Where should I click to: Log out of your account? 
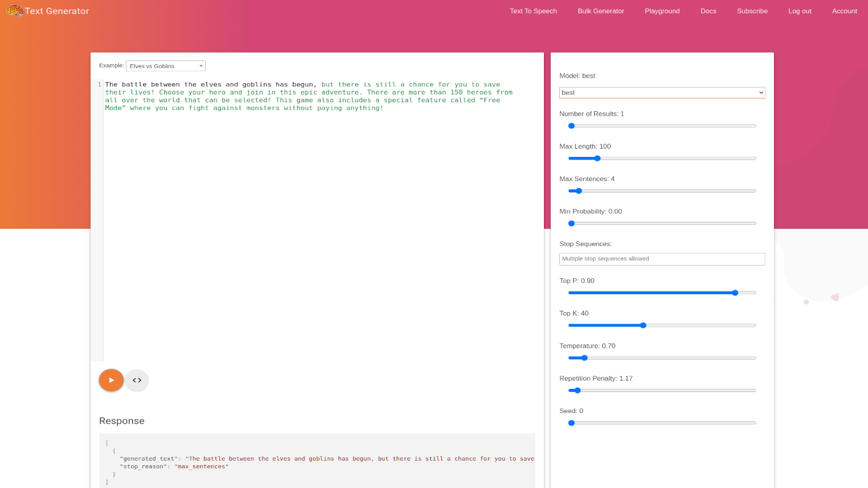coord(799,11)
